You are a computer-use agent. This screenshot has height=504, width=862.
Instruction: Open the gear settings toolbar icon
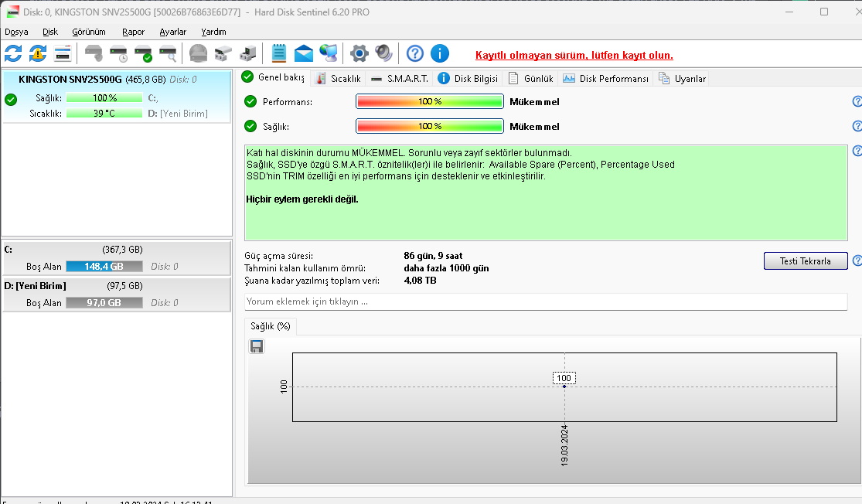point(359,53)
